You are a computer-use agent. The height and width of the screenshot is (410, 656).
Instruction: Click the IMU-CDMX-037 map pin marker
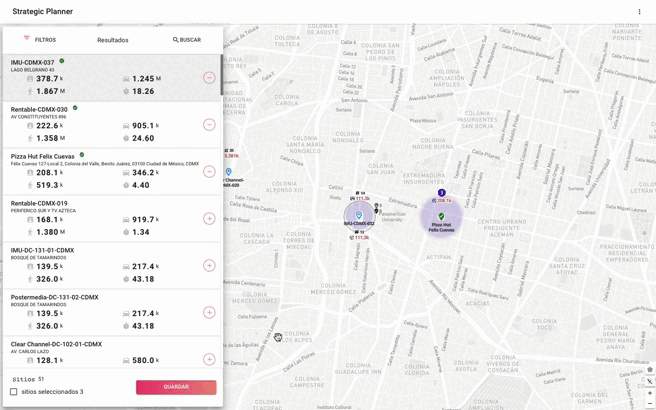click(359, 215)
